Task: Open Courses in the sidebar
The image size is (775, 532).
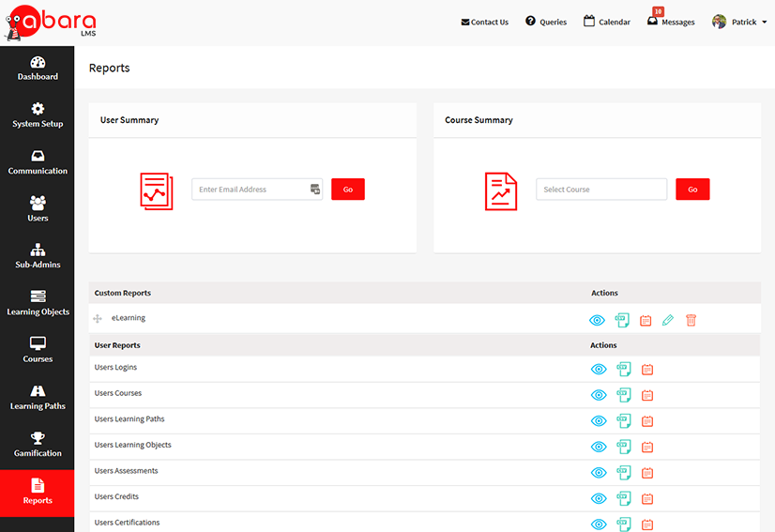Action: pos(38,351)
